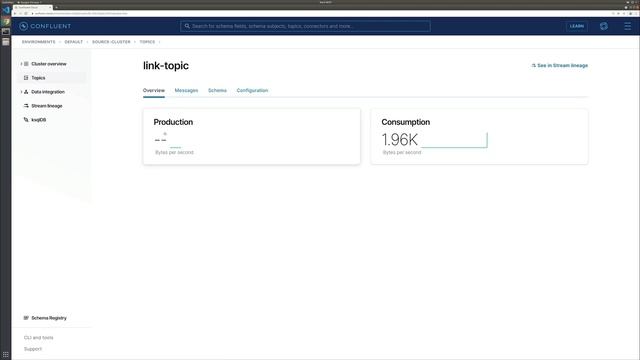Switch to the Messages tab
640x360 pixels.
tap(186, 91)
